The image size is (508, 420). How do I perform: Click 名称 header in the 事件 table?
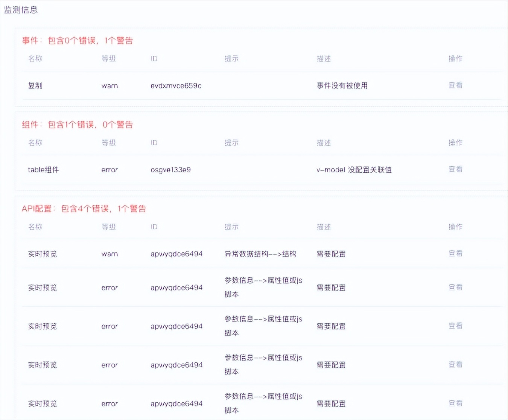point(35,59)
